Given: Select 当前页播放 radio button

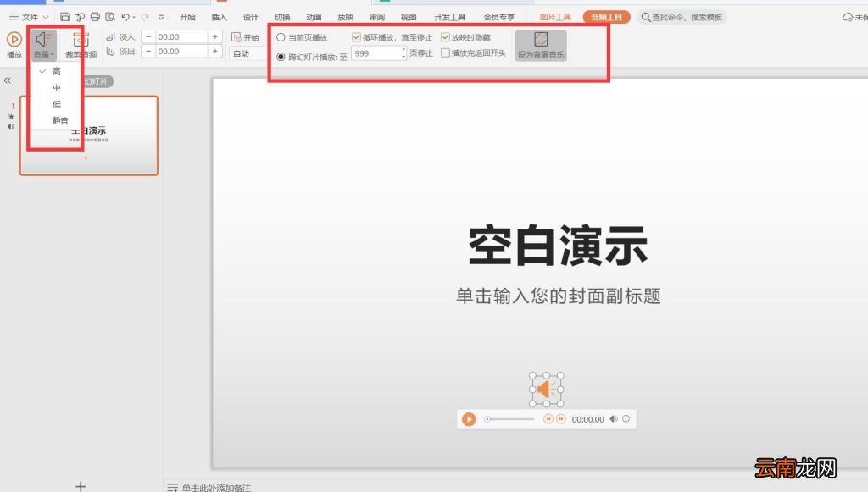Looking at the screenshot, I should point(281,37).
